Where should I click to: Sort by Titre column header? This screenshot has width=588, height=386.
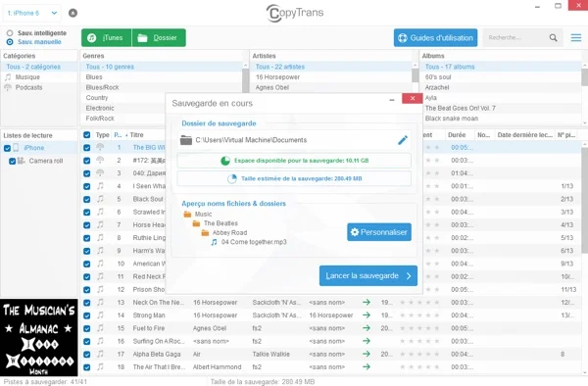[137, 135]
